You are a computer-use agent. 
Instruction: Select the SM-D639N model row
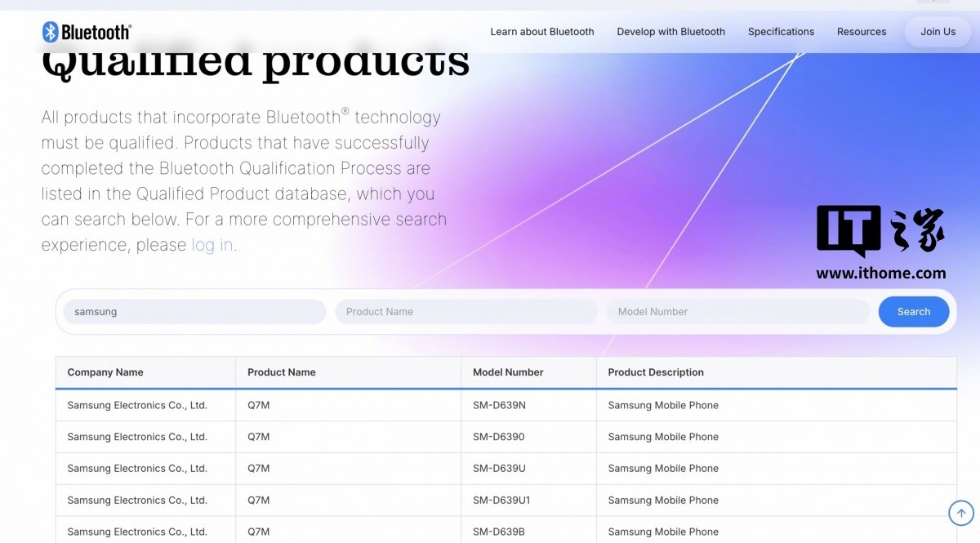pyautogui.click(x=499, y=406)
